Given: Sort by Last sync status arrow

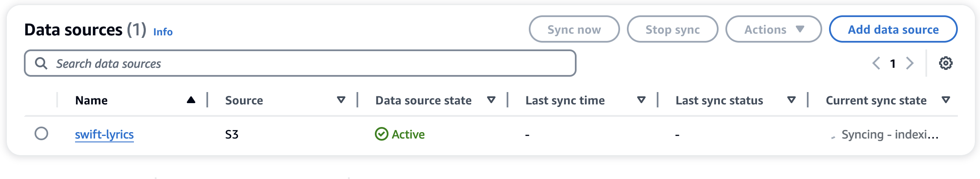Looking at the screenshot, I should (x=791, y=100).
